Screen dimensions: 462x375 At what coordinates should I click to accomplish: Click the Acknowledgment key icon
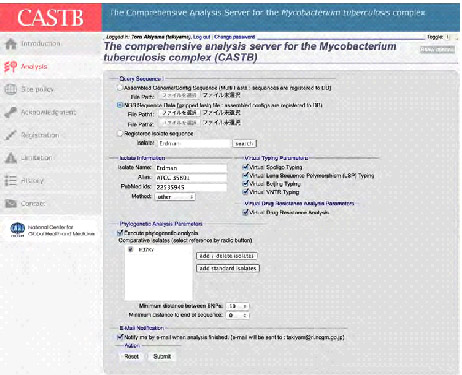(x=11, y=112)
